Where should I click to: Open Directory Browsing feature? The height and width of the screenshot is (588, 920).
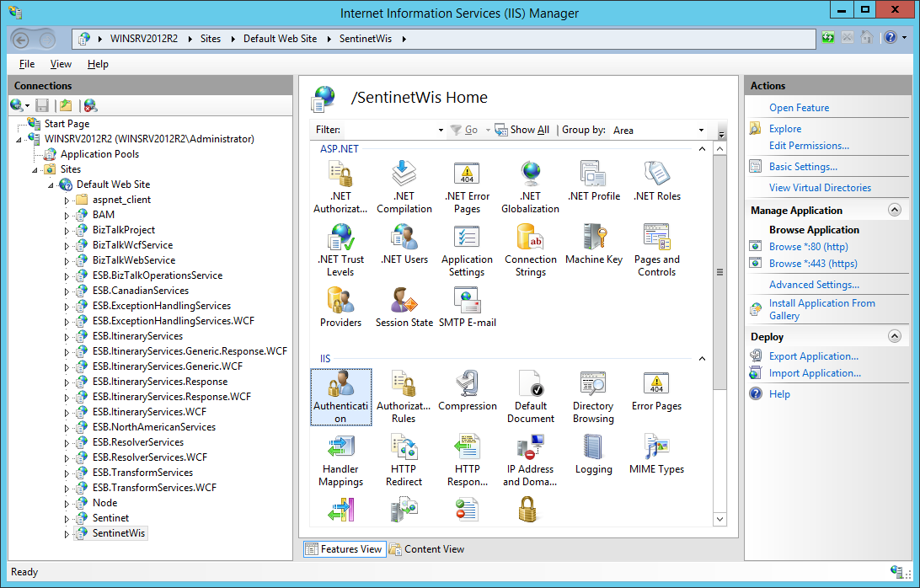[x=594, y=397]
